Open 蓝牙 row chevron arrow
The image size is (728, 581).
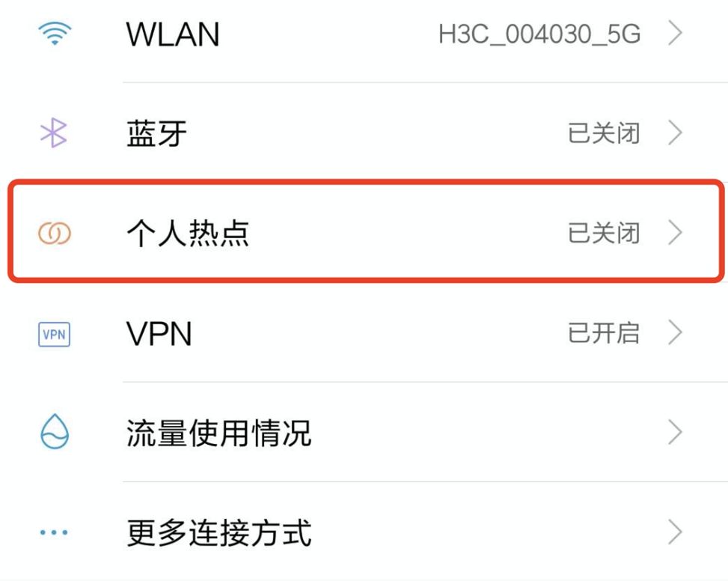coord(675,133)
